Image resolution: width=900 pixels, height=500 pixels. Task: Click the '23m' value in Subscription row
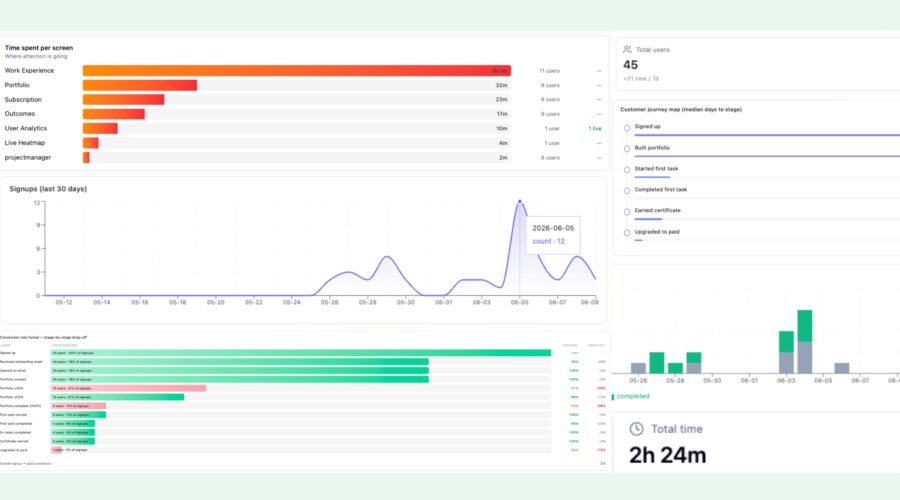click(x=501, y=100)
